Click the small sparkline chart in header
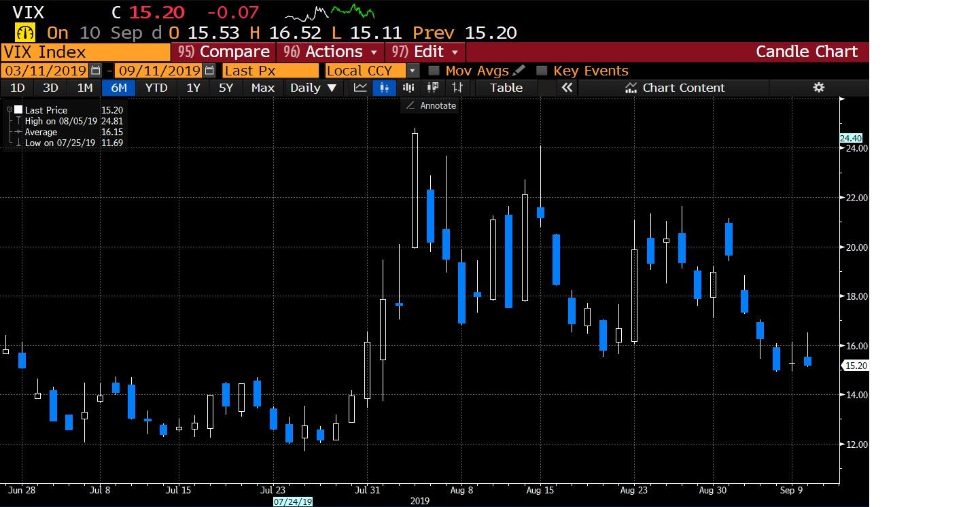This screenshot has height=507, width=980. [330, 14]
